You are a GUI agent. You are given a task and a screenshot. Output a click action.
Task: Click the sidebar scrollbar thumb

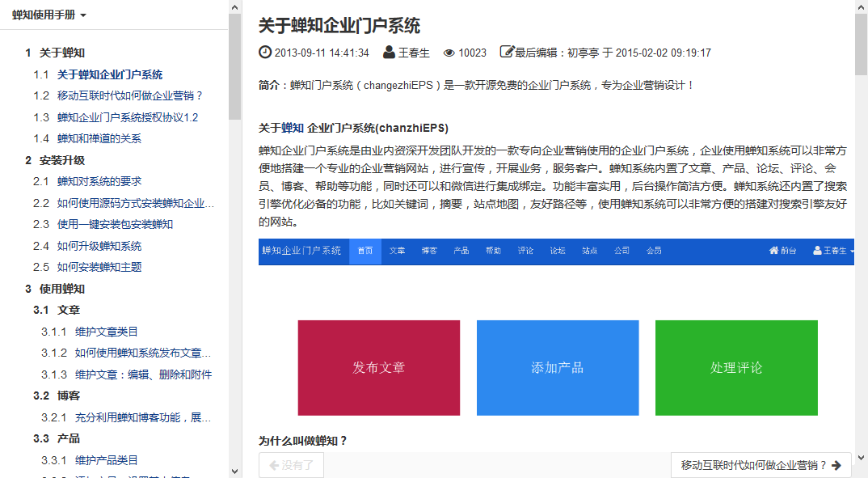point(234,66)
